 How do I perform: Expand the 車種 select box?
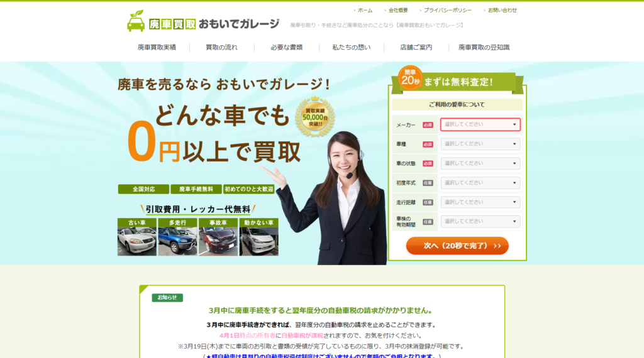[x=480, y=144]
